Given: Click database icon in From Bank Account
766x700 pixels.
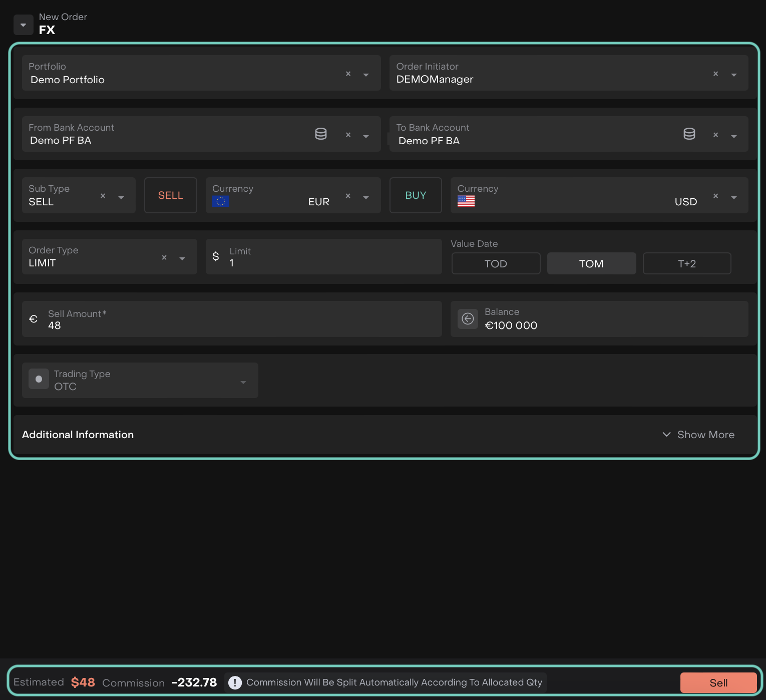Looking at the screenshot, I should (320, 134).
